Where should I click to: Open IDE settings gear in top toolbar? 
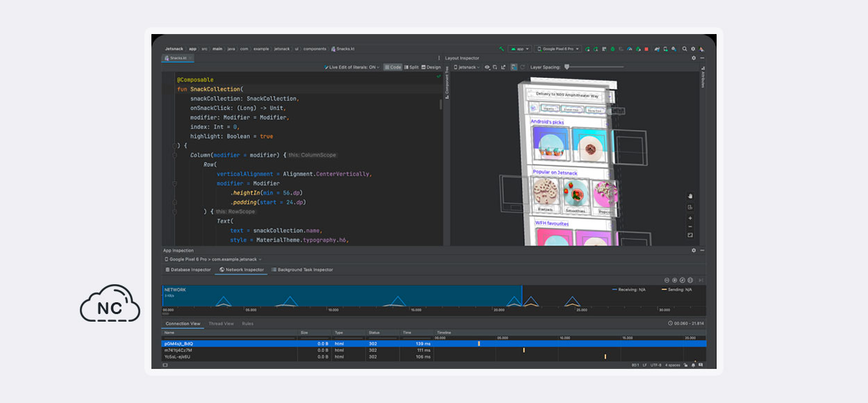point(693,49)
